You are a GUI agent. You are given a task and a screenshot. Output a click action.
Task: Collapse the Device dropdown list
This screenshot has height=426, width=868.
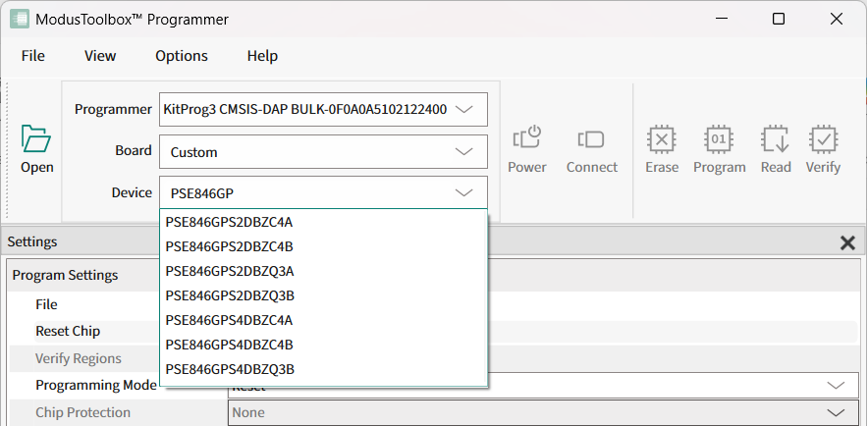[464, 193]
